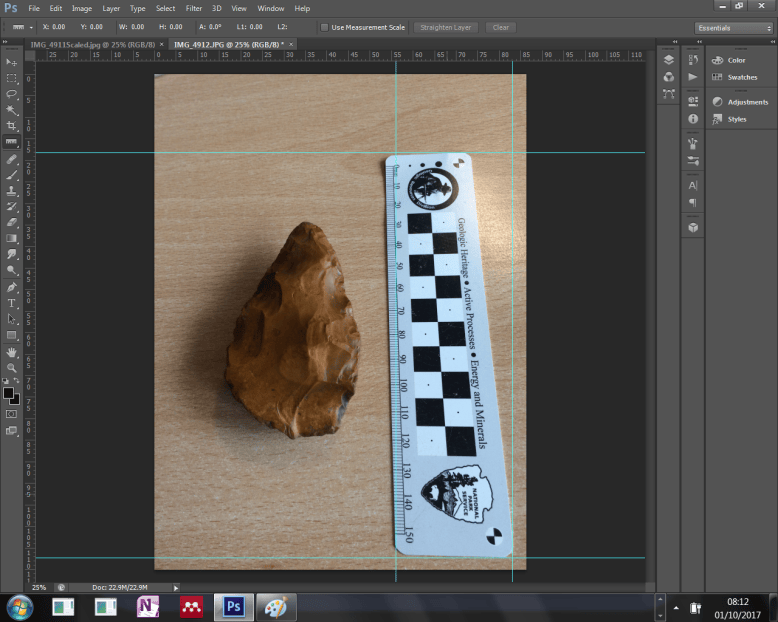Select the Pen tool
778x622 pixels.
11,287
